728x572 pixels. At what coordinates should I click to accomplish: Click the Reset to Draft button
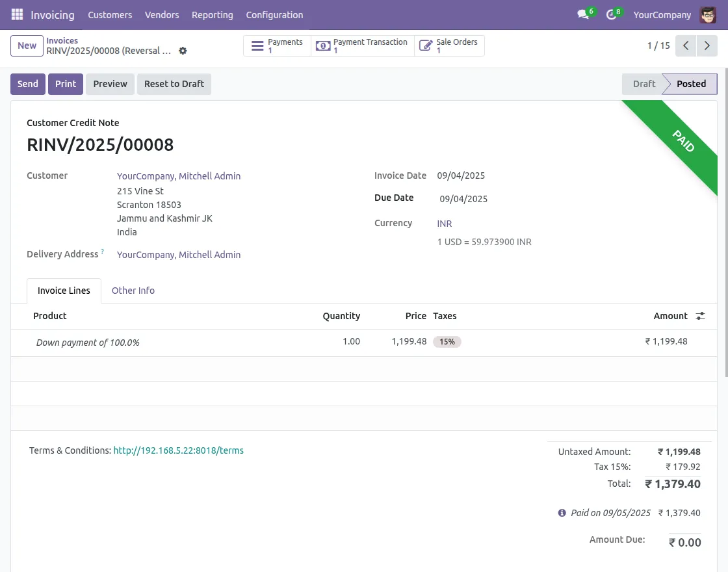point(174,84)
